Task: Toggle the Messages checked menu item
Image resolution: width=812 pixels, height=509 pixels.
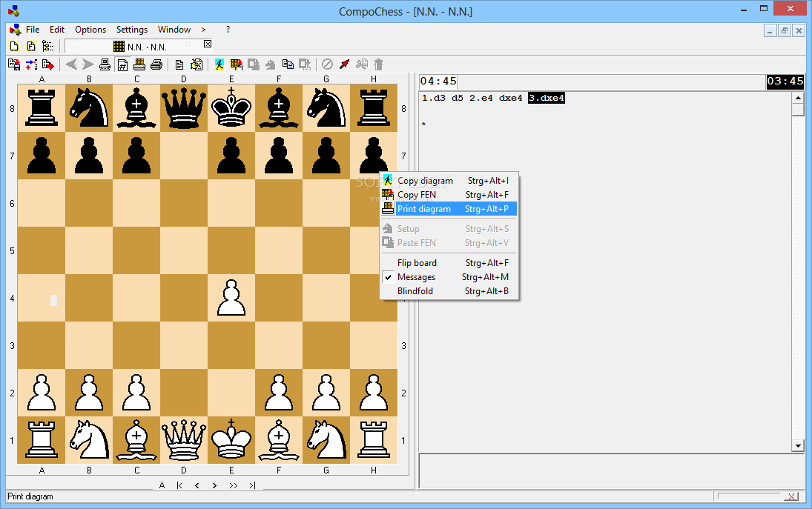Action: (449, 277)
